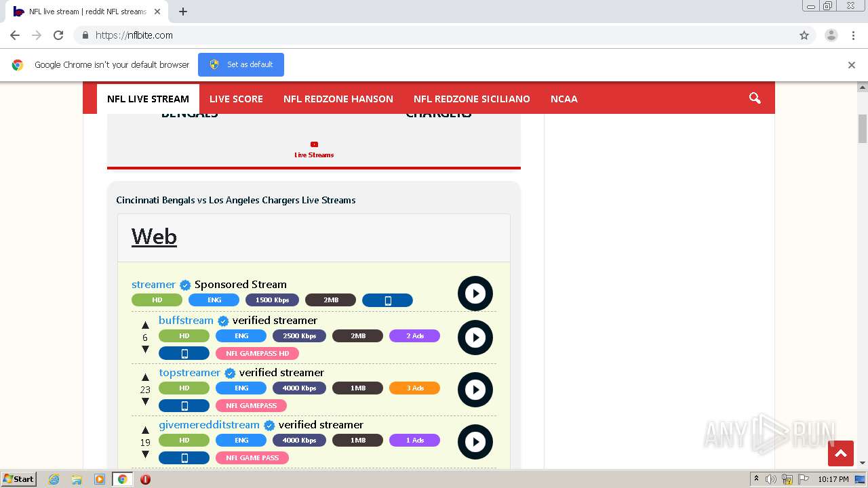Click the Live Streams label
868x488 pixels.
pyautogui.click(x=314, y=155)
